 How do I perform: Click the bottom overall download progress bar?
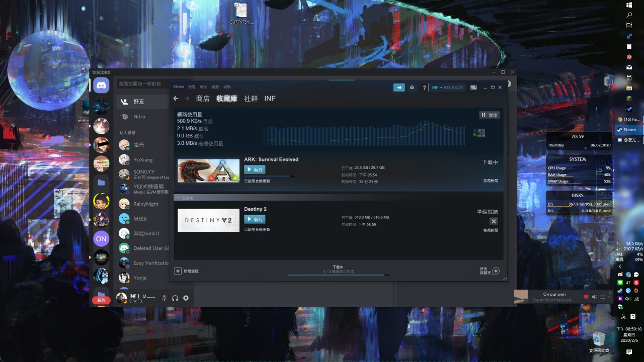(x=339, y=275)
